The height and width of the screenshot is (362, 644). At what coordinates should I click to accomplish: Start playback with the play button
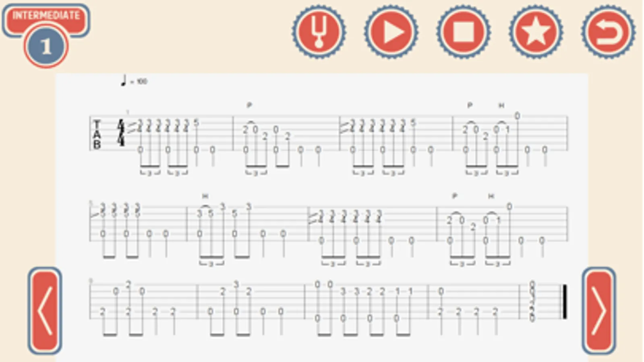(391, 31)
